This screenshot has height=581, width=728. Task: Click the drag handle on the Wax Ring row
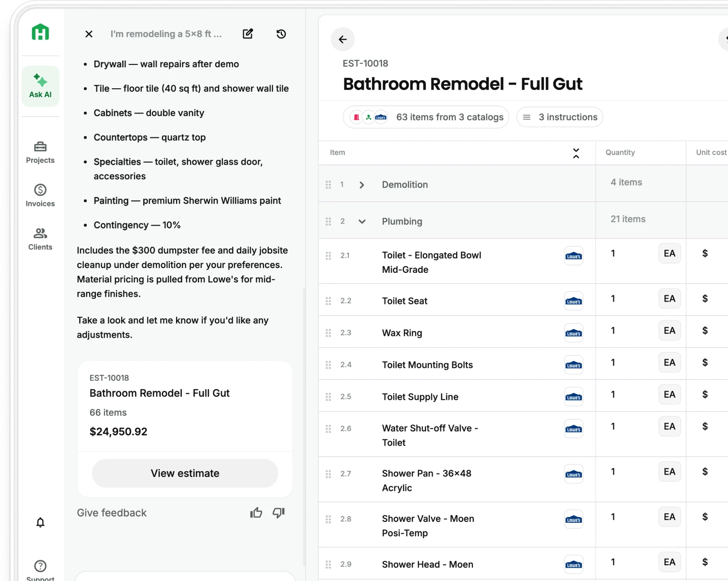[328, 332]
